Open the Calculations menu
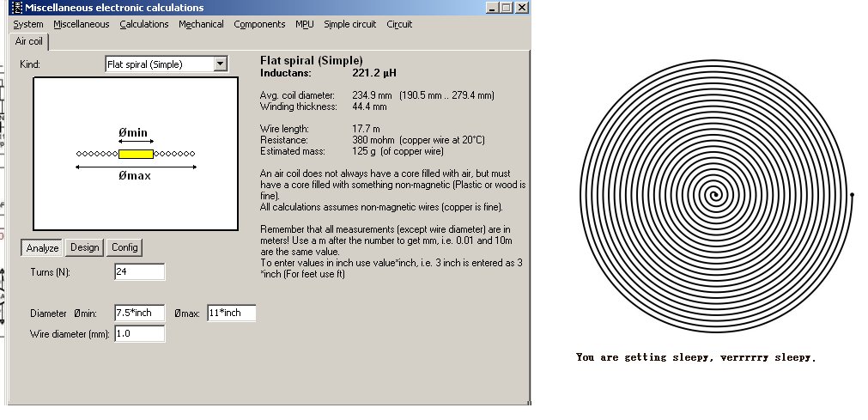Viewport: 868px width, 420px height. point(144,24)
